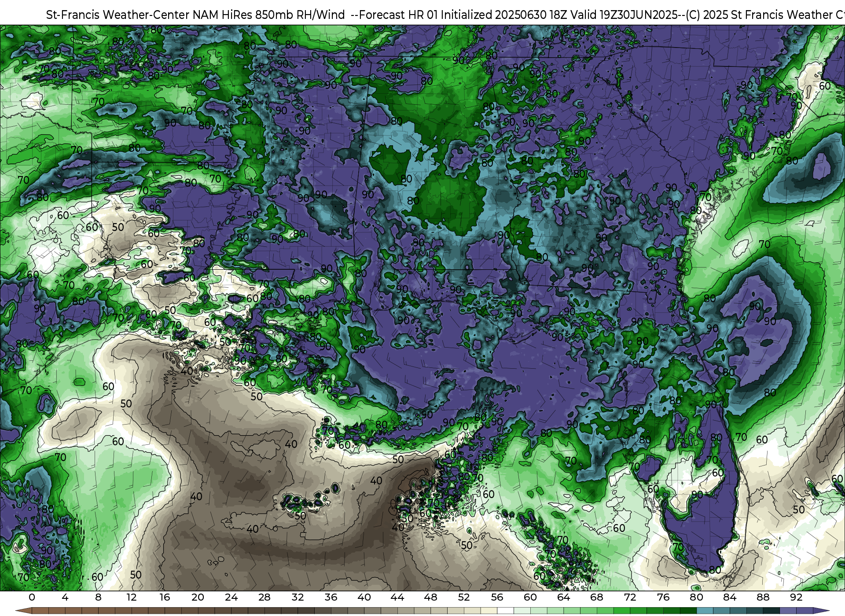845x616 pixels.
Task: Click the '4' label on the color scale
Action: [x=65, y=597]
